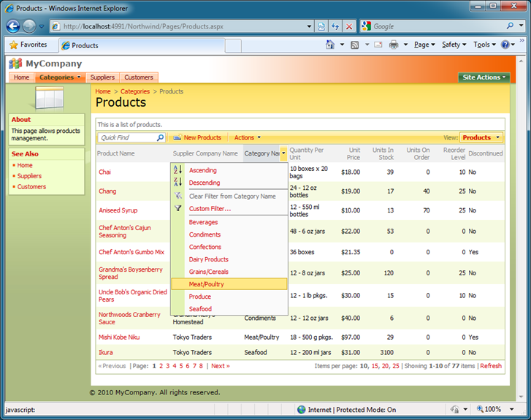Go to the Next page of results
The width and height of the screenshot is (531, 420).
[x=220, y=366]
